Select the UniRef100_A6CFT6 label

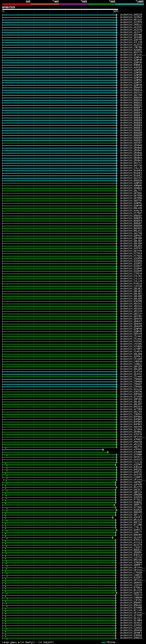click(131, 447)
